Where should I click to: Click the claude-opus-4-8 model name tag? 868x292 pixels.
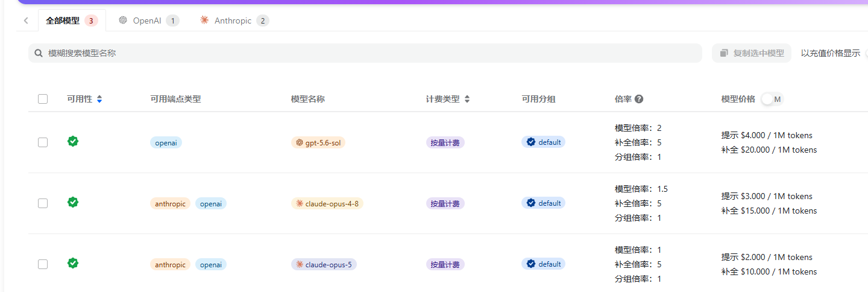coord(327,203)
